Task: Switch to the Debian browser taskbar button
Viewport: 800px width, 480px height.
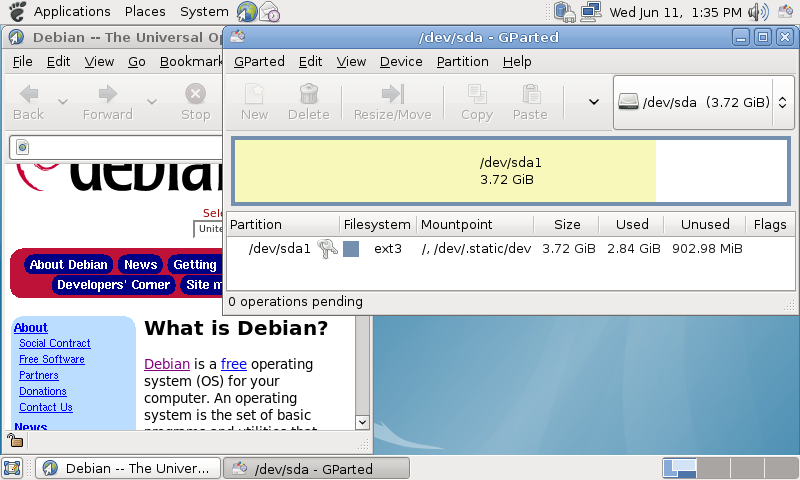Action: pyautogui.click(x=128, y=468)
